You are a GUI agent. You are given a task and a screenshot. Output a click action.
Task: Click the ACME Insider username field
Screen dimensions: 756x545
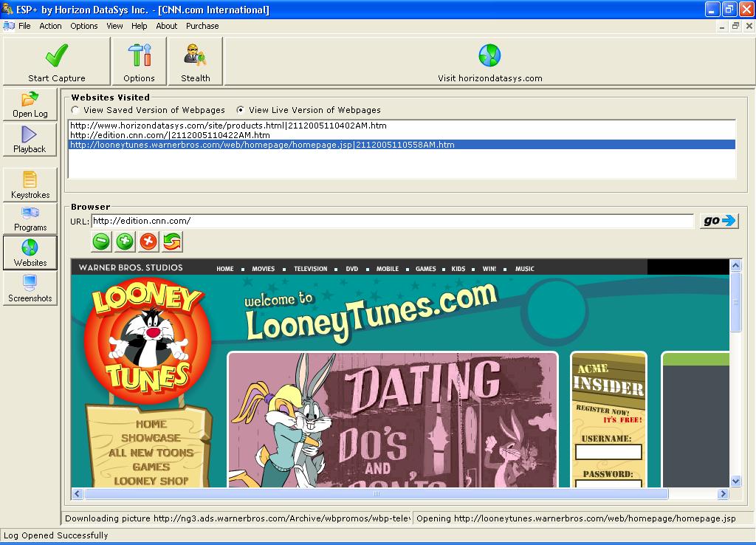click(x=608, y=452)
